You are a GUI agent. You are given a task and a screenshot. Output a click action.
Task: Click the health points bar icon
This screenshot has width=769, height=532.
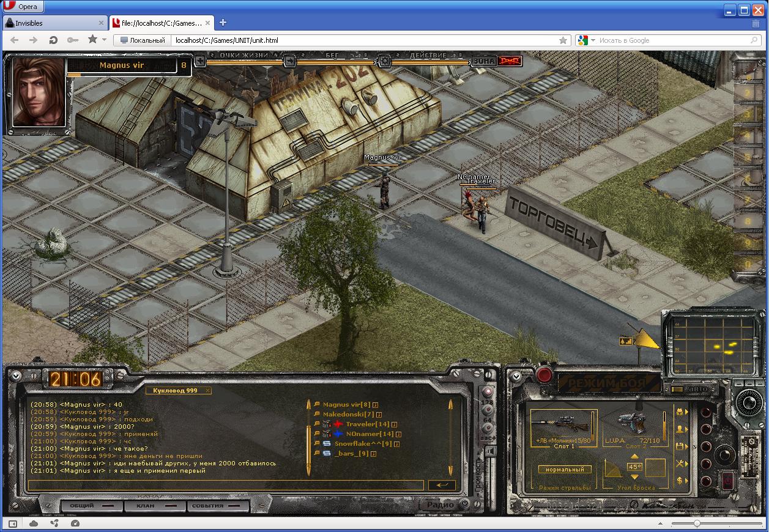tap(199, 61)
